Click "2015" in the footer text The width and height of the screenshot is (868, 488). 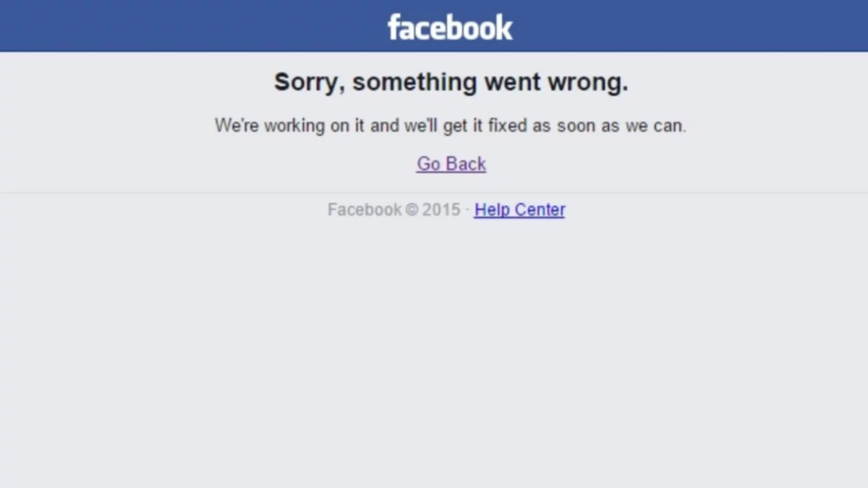pyautogui.click(x=441, y=210)
